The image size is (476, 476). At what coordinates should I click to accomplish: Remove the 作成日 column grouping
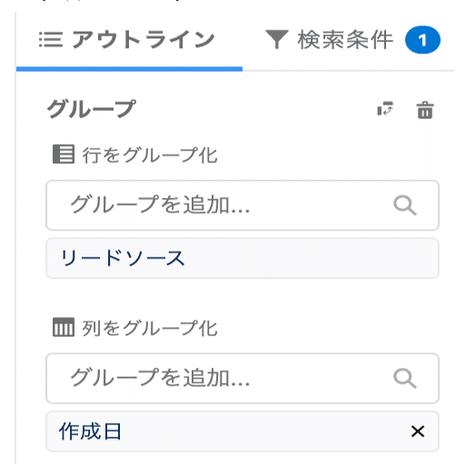click(x=418, y=431)
